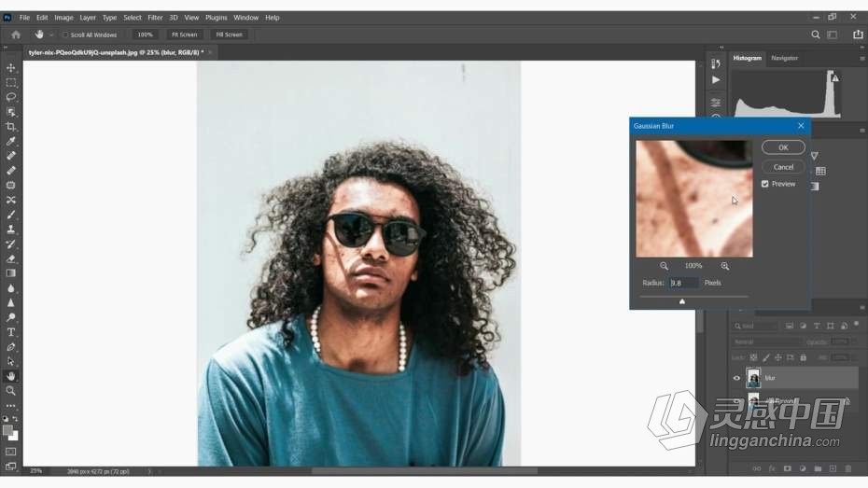Select the Move tool

point(10,67)
